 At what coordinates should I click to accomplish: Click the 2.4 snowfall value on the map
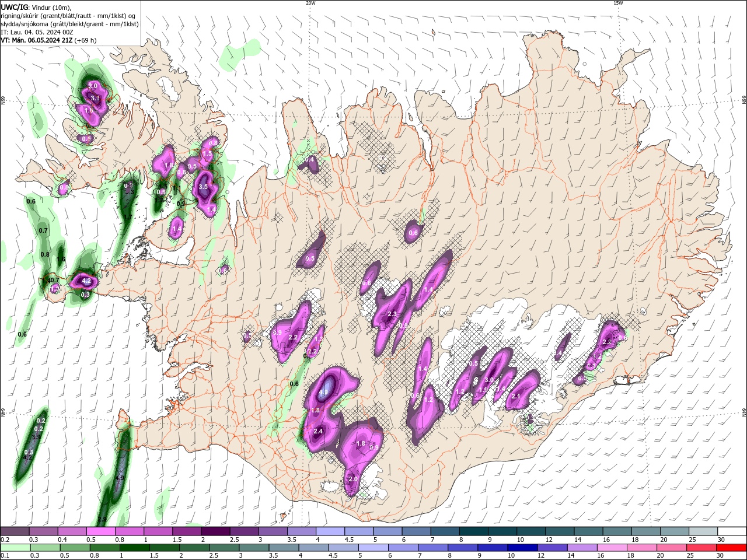[318, 431]
